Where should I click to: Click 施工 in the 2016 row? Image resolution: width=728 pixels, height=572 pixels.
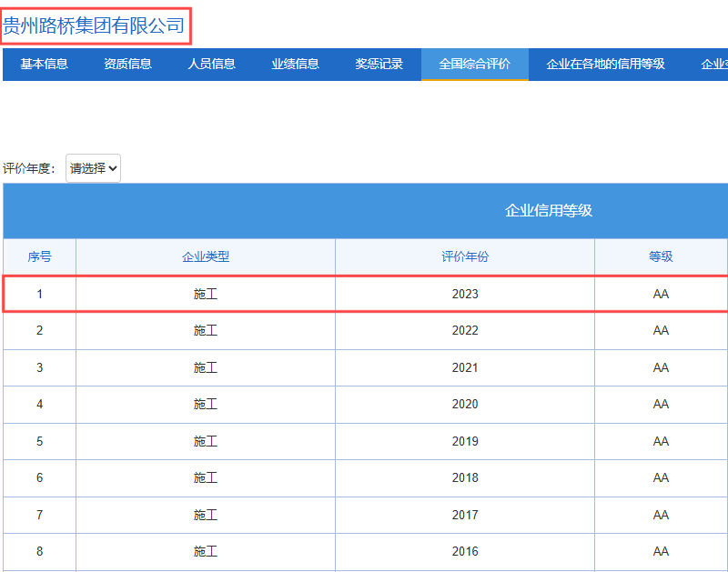point(206,552)
